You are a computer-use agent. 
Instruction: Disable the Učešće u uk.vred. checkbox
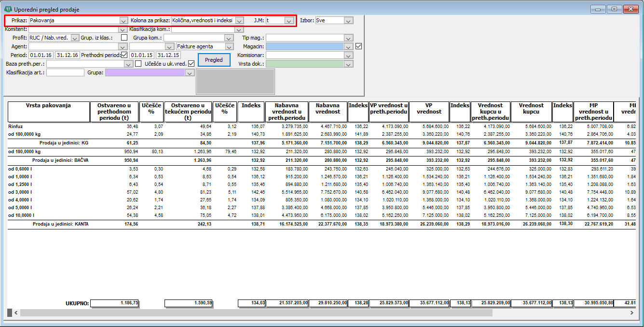192,64
